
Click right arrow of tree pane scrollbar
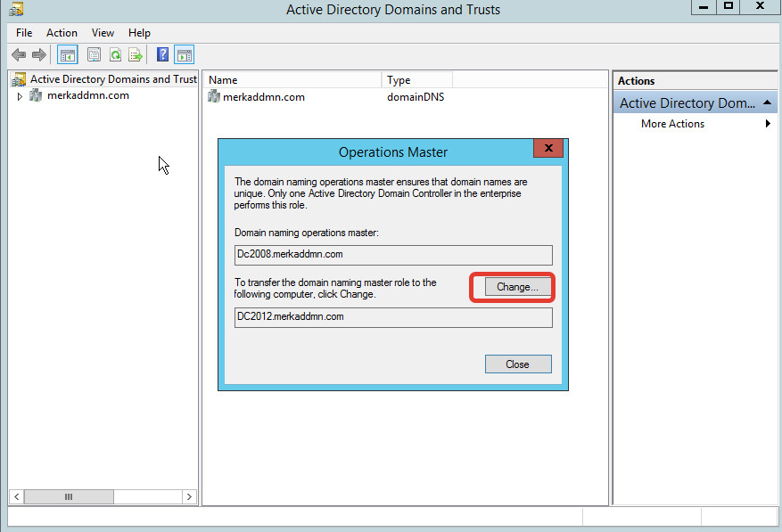(x=189, y=496)
